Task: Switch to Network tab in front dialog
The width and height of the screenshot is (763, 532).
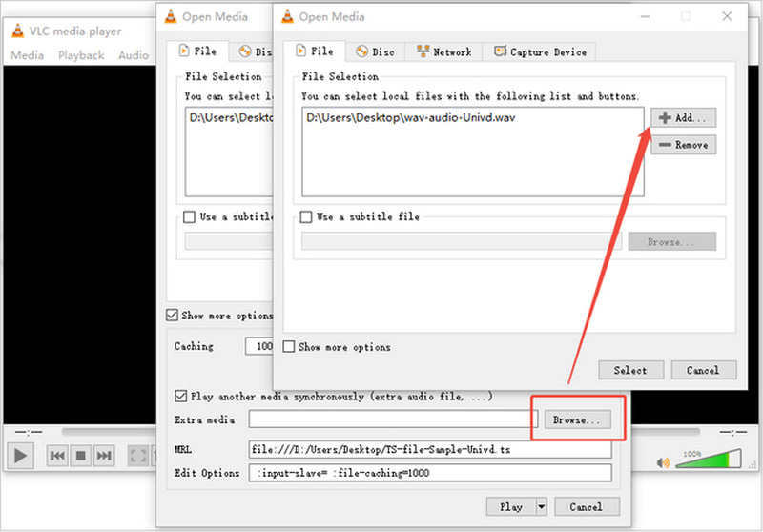Action: pyautogui.click(x=443, y=51)
